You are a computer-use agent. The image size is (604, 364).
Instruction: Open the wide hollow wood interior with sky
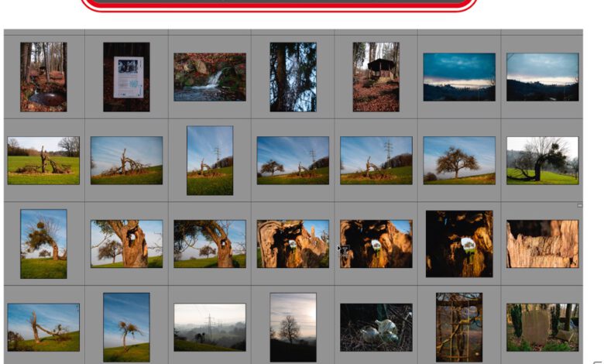293,244
